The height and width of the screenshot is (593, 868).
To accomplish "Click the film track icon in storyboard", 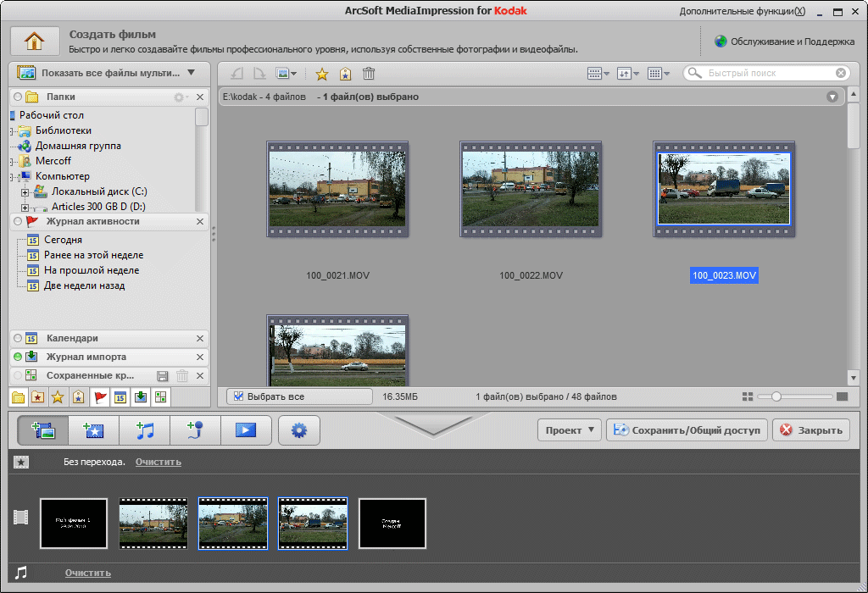I will click(x=21, y=518).
